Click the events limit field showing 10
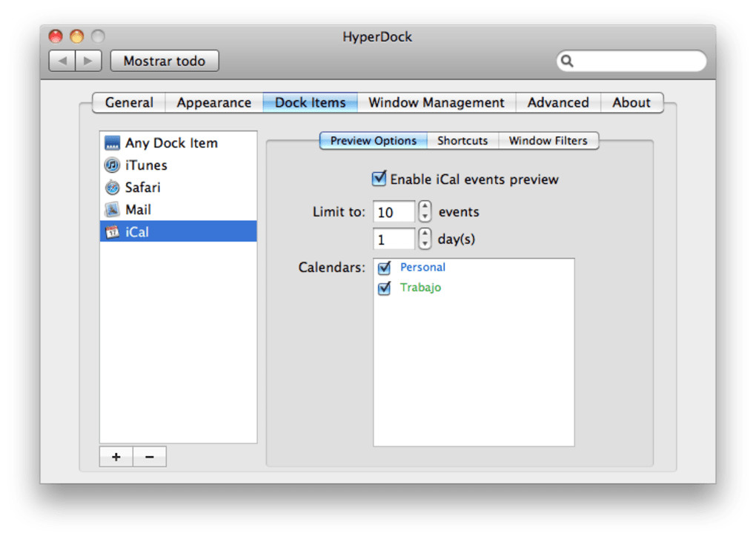This screenshot has height=539, width=756. 394,211
